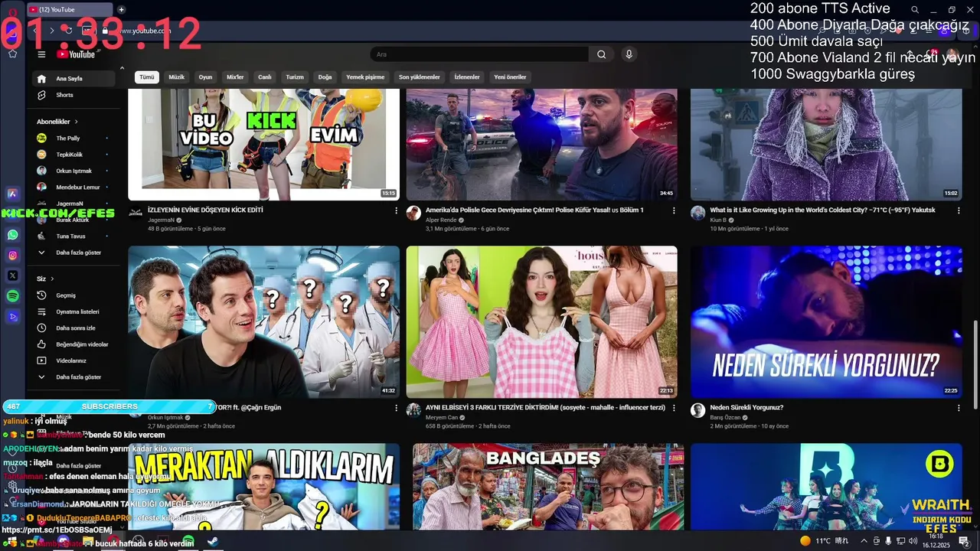Open a new browser tab
This screenshot has width=980, height=551.
coord(121,9)
